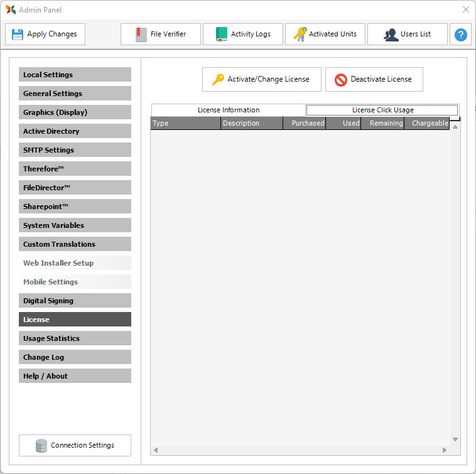Screen dimensions: 476x474
Task: Select the License sidebar item
Action: tap(75, 319)
